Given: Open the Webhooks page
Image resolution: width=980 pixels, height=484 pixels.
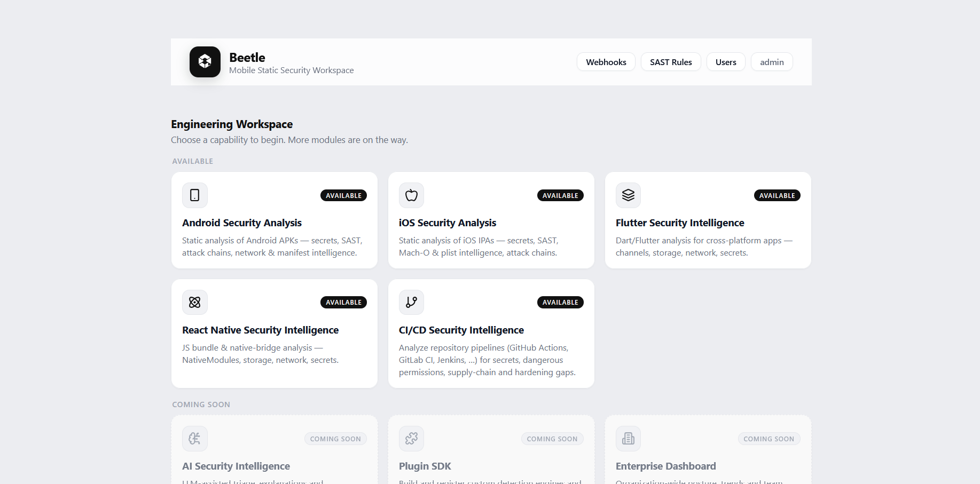Looking at the screenshot, I should 606,62.
